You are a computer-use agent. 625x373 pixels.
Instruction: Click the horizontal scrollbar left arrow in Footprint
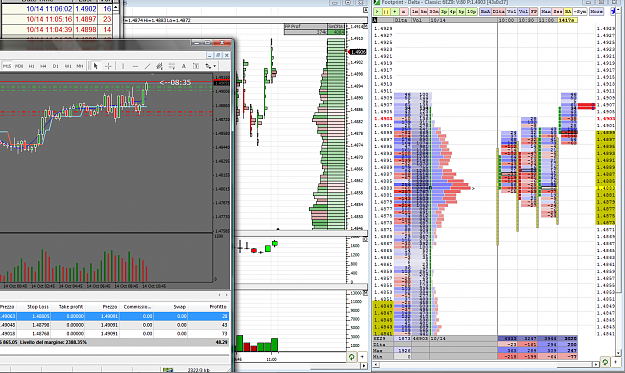tap(375, 364)
